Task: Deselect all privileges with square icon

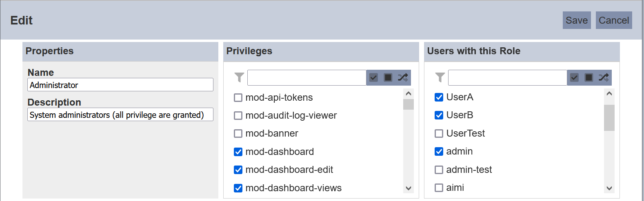Action: 388,77
